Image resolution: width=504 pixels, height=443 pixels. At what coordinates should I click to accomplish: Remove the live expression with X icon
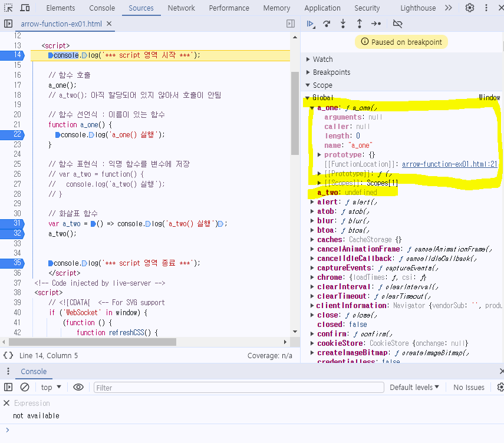coord(6,403)
